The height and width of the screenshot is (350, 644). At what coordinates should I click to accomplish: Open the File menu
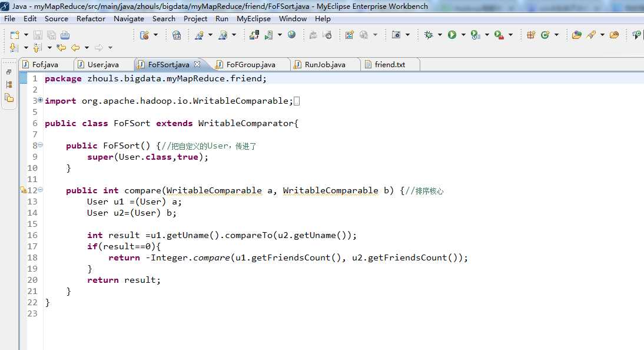[9, 18]
